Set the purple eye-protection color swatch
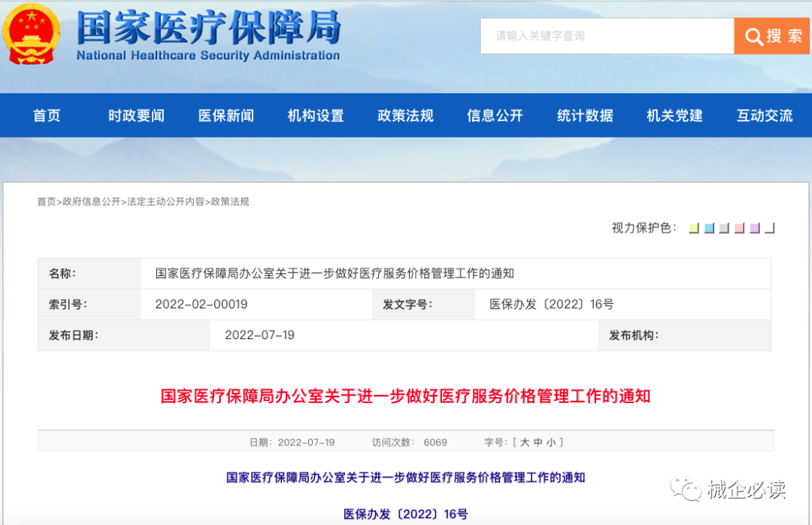This screenshot has height=525, width=812. click(x=755, y=228)
